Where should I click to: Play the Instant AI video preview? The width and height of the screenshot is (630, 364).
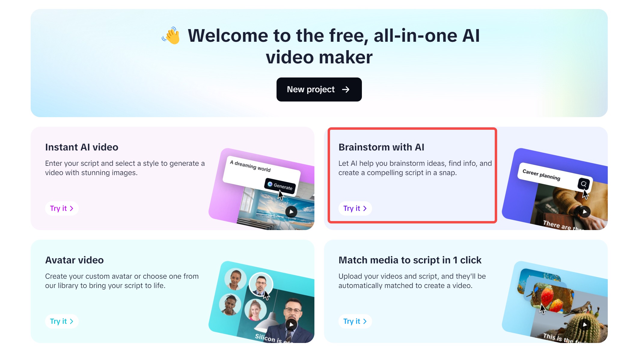(x=291, y=212)
